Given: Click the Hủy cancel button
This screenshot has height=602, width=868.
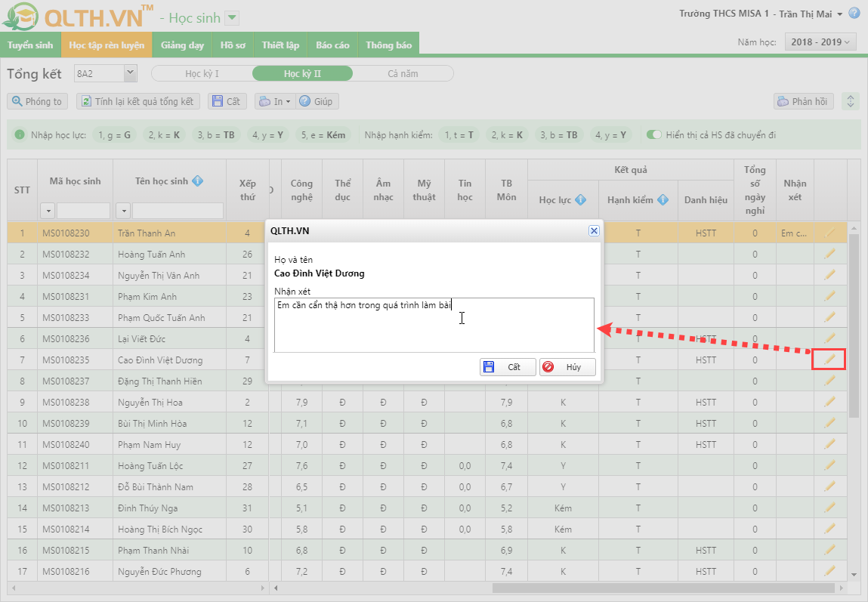Looking at the screenshot, I should click(x=567, y=367).
